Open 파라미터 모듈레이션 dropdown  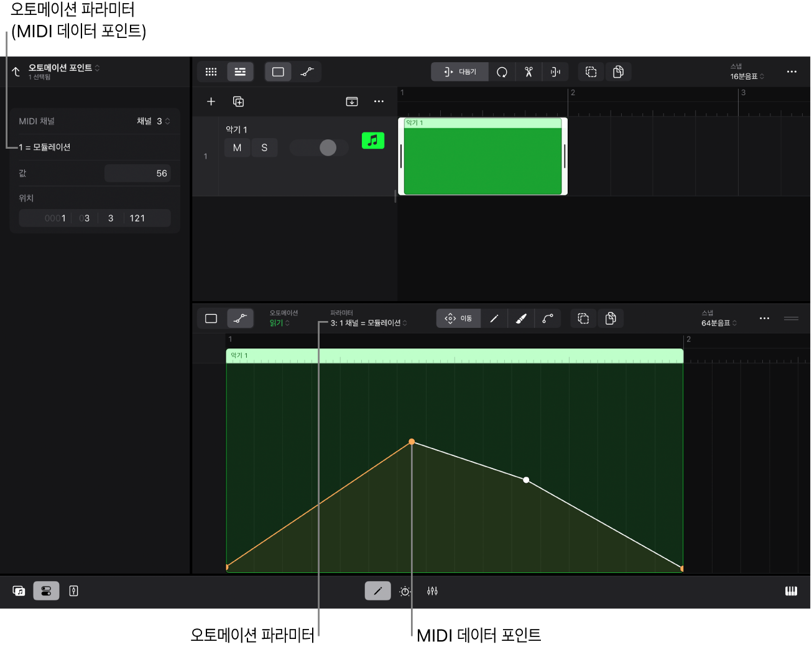point(369,323)
